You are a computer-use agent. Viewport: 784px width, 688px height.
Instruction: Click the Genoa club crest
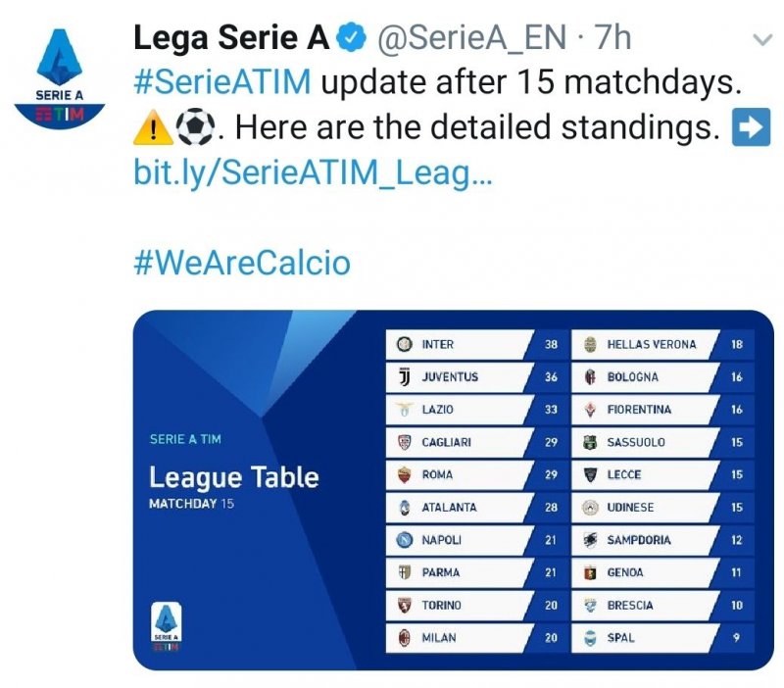(x=590, y=572)
